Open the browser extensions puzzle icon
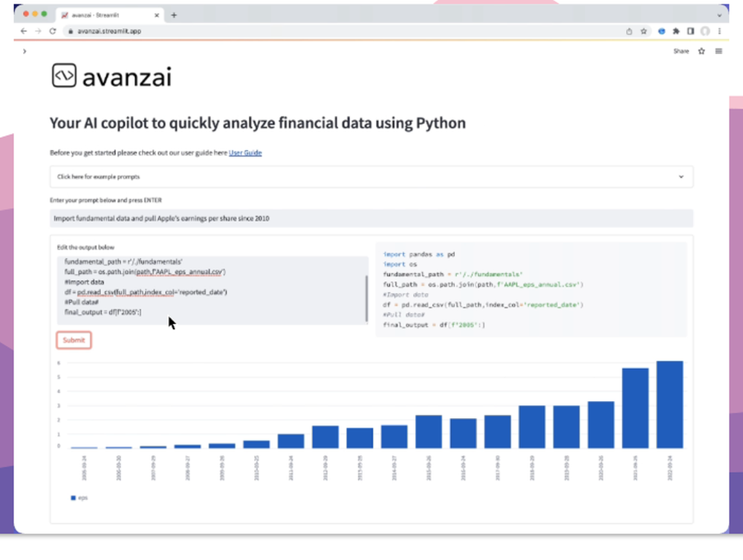 pyautogui.click(x=676, y=31)
